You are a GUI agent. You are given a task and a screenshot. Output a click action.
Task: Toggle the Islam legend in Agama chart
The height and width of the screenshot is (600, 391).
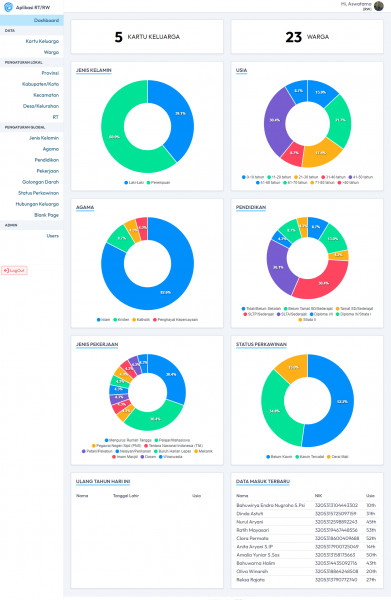point(103,320)
